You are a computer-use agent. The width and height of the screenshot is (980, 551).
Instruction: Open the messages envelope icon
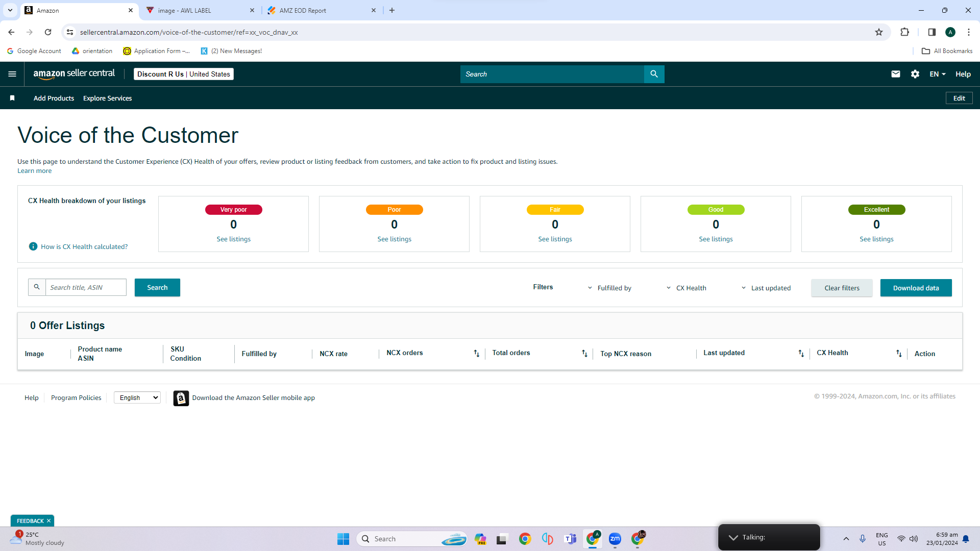click(895, 74)
